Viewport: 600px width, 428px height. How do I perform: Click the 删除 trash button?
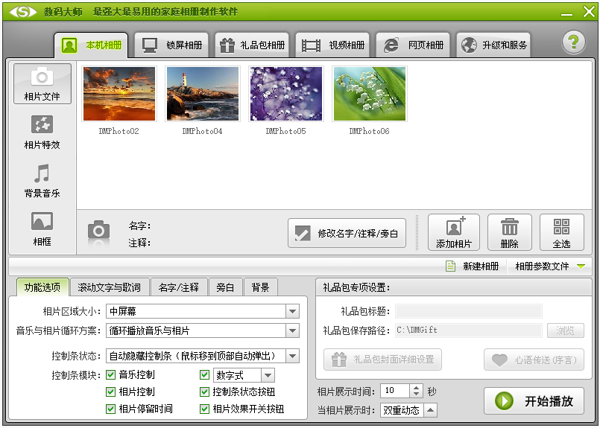pyautogui.click(x=510, y=233)
